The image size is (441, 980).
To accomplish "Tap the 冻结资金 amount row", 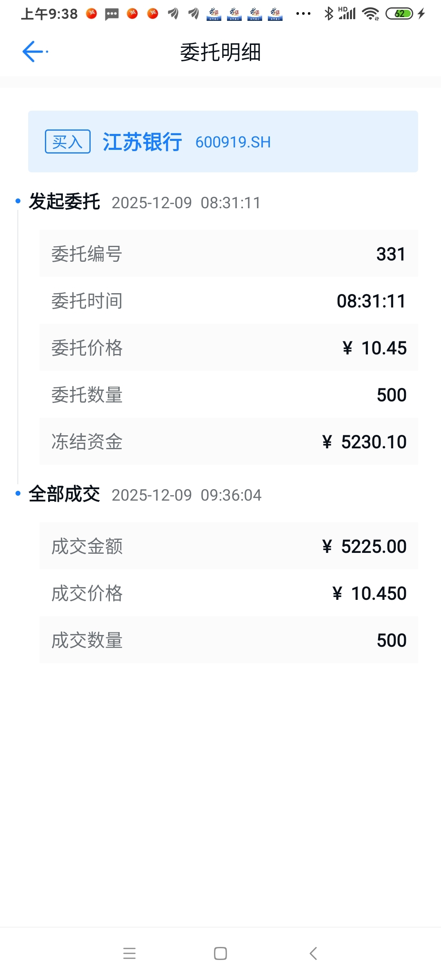I will coord(229,441).
